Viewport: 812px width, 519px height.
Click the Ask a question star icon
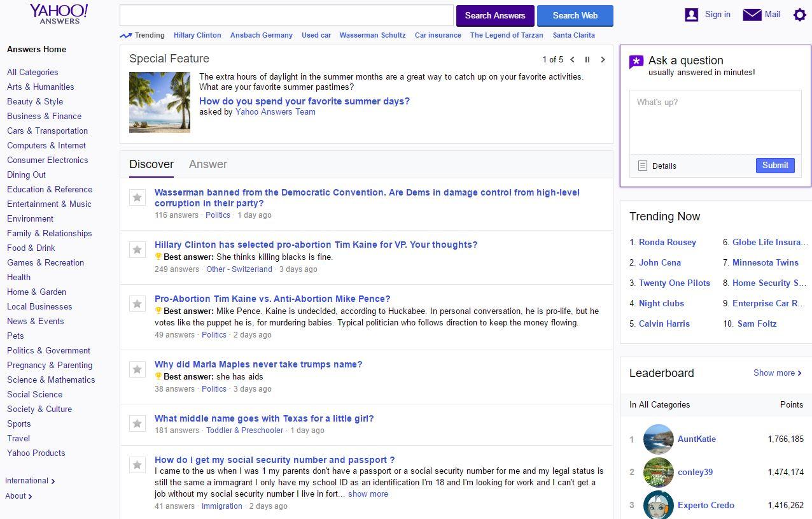click(636, 62)
